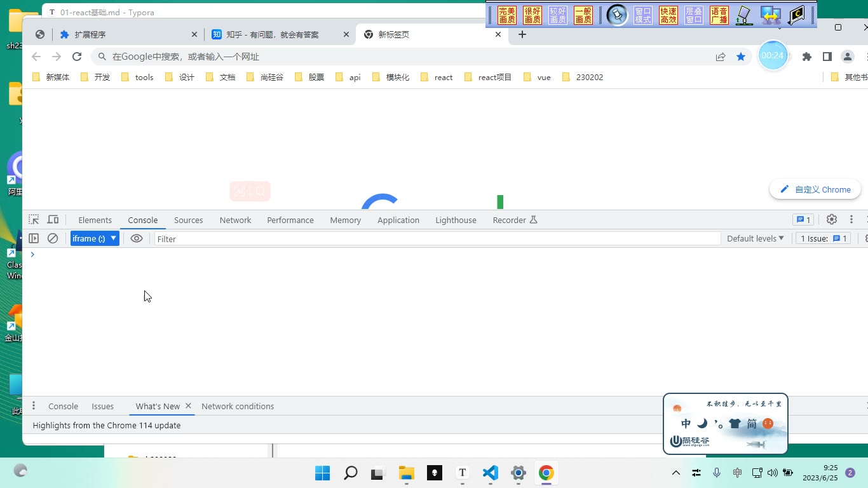Open the 1 Issue link in the console toolbar
868x488 pixels.
pos(824,238)
